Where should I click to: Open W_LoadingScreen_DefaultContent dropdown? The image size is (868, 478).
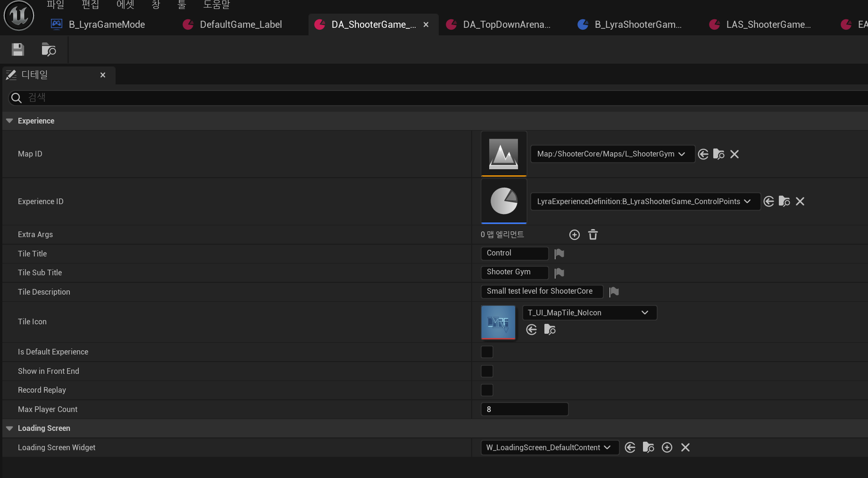[x=550, y=447]
